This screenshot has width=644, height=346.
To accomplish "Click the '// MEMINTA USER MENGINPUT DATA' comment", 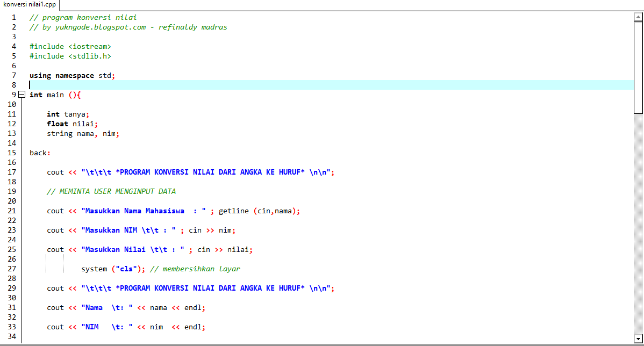I will (x=111, y=192).
